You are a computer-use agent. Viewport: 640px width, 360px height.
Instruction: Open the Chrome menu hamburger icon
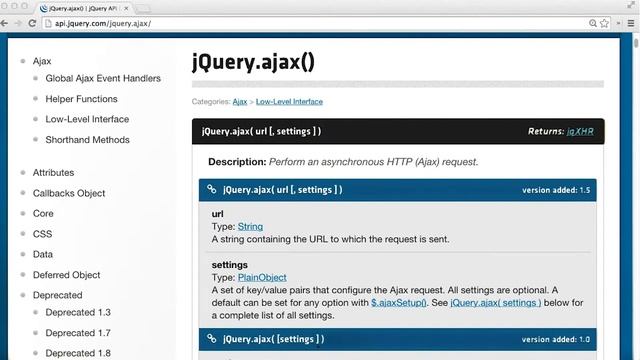coord(631,23)
